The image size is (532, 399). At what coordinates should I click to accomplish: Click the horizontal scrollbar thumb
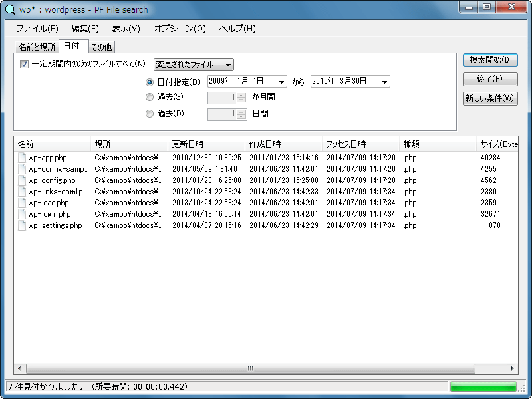(x=251, y=368)
